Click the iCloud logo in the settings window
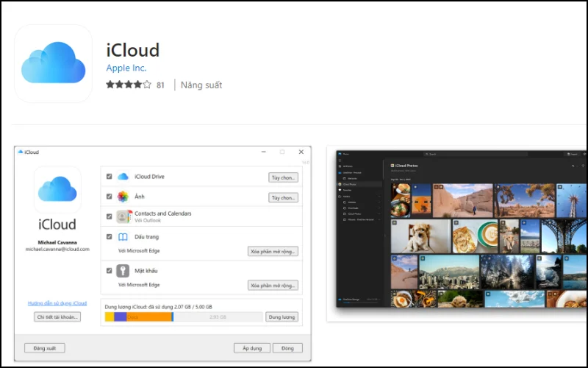Screen dimensions: 588x368 coord(57,190)
